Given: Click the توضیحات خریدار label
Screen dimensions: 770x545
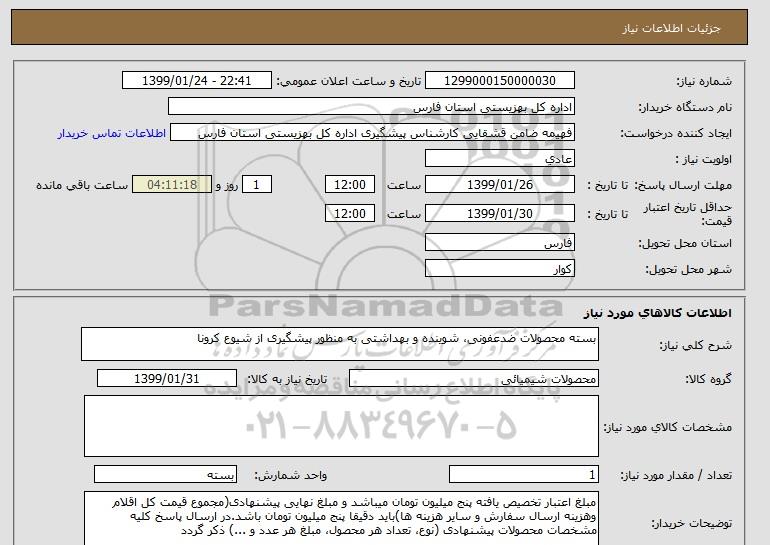Looking at the screenshot, I should (691, 523).
